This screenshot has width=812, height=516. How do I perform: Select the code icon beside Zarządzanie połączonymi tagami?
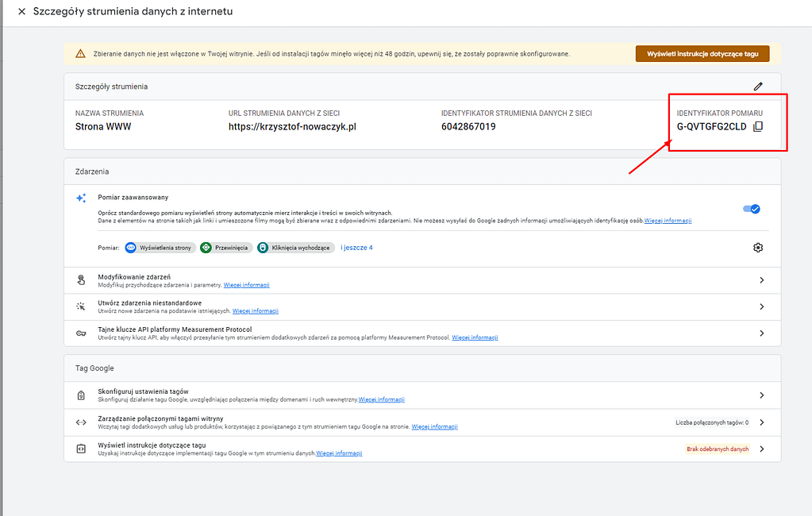(81, 422)
